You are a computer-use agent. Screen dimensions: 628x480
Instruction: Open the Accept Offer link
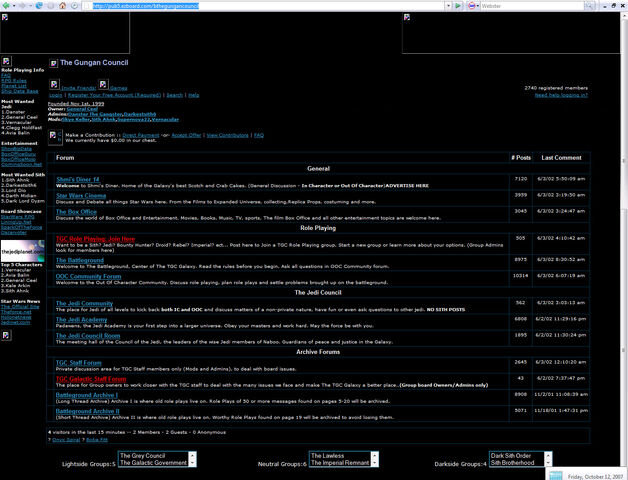[186, 135]
